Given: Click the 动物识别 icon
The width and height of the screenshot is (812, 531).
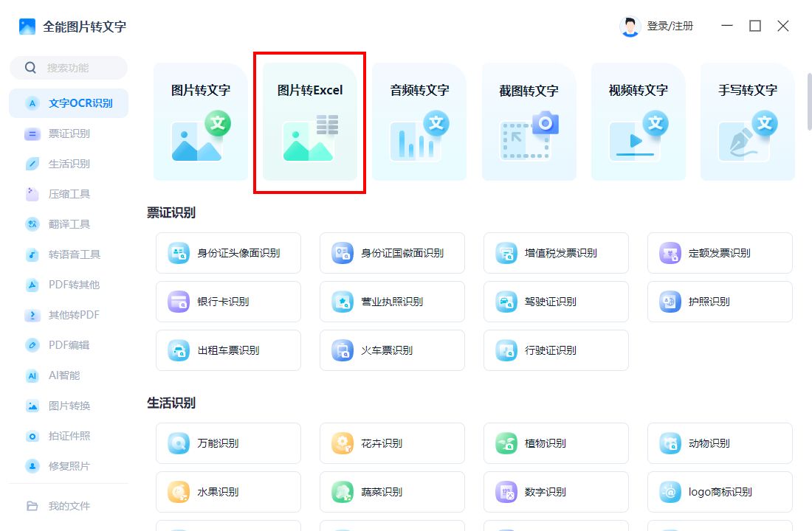Looking at the screenshot, I should (670, 443).
